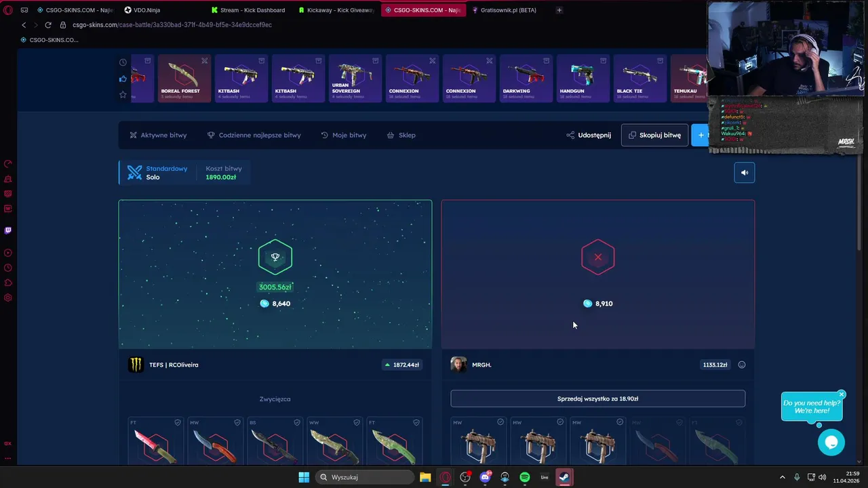
Task: Click the emoji icon beside MRGH. total
Action: (742, 365)
